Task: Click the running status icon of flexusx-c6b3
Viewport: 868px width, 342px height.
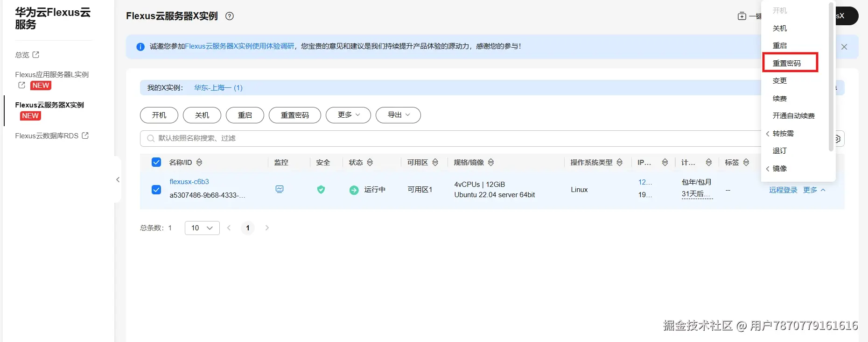Action: pos(354,190)
